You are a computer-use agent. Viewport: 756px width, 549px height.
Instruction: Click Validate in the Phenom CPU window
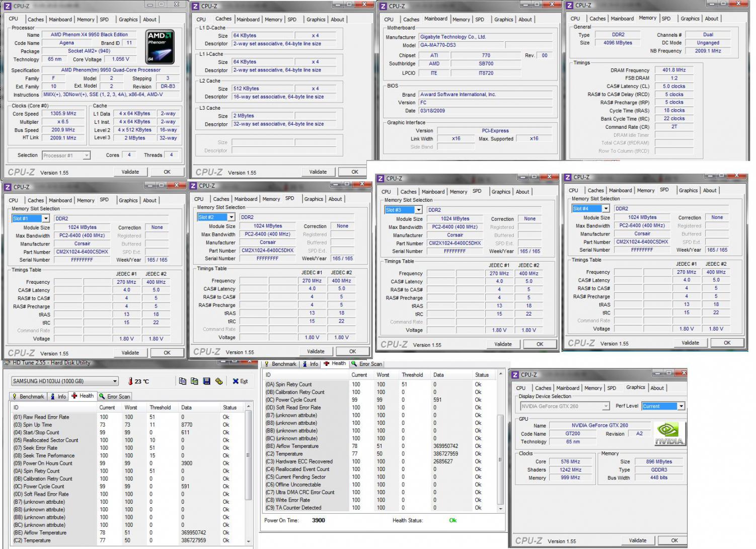click(x=130, y=172)
